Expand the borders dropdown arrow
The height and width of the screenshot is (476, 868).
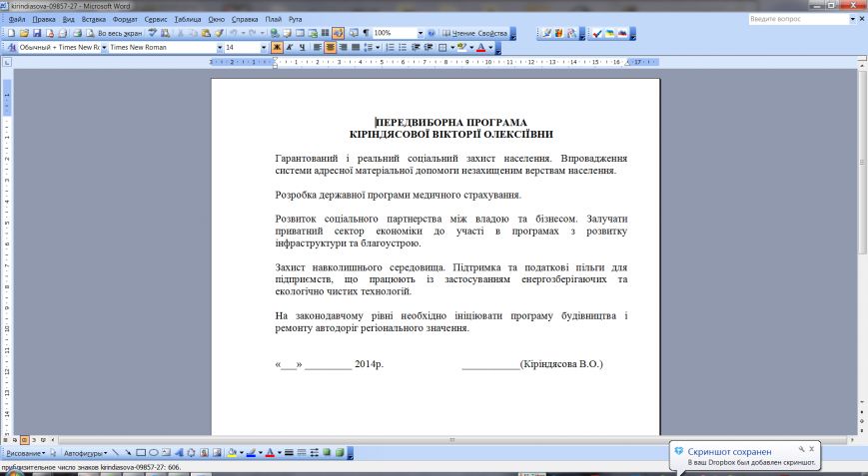pyautogui.click(x=452, y=48)
